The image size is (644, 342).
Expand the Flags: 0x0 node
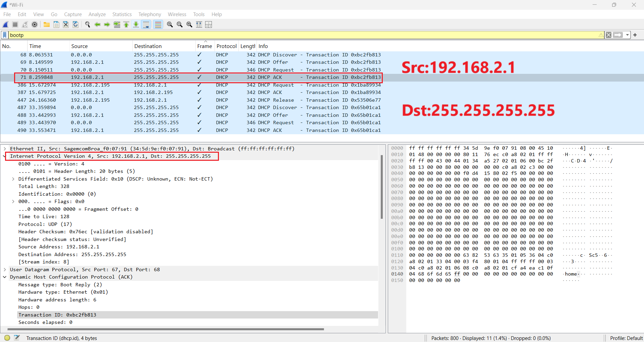13,201
